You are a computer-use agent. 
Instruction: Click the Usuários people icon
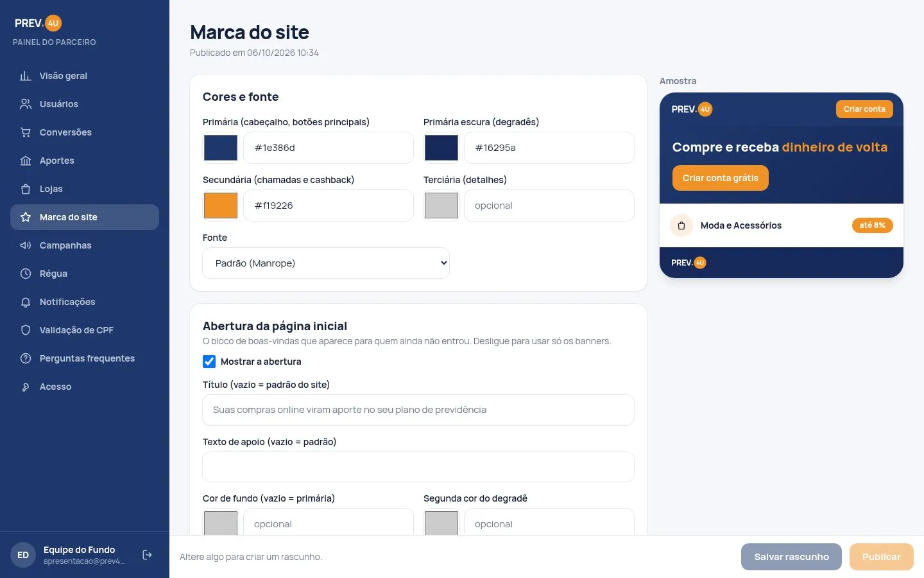pos(26,104)
